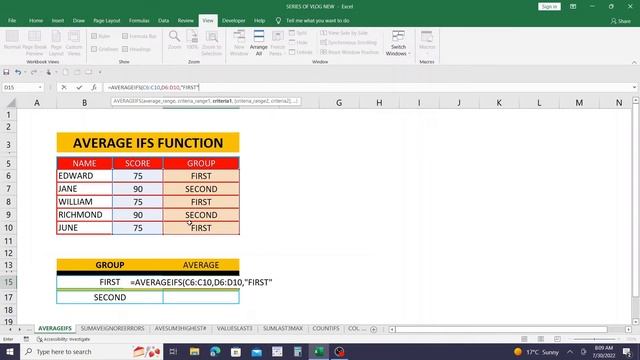Viewport: 640px width, 360px height.
Task: Show hidden system tray icons
Action: (x=570, y=351)
